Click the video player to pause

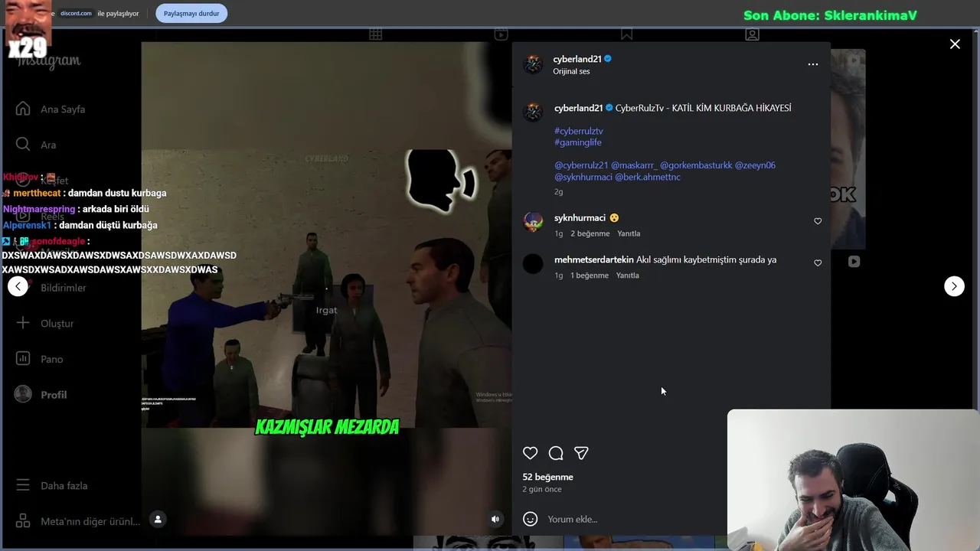pyautogui.click(x=326, y=289)
